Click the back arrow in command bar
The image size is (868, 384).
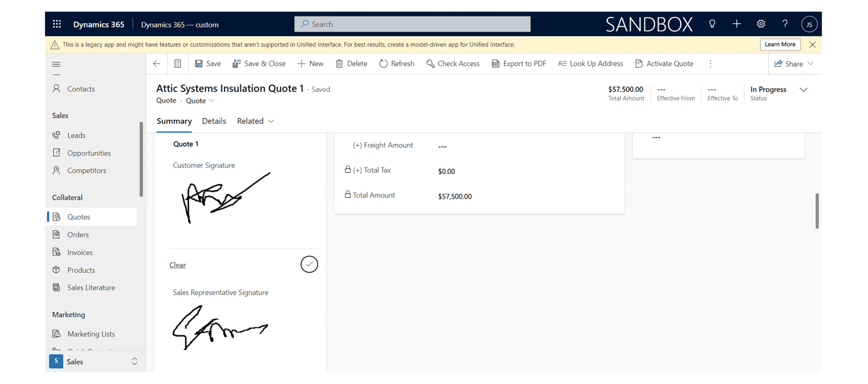point(157,64)
